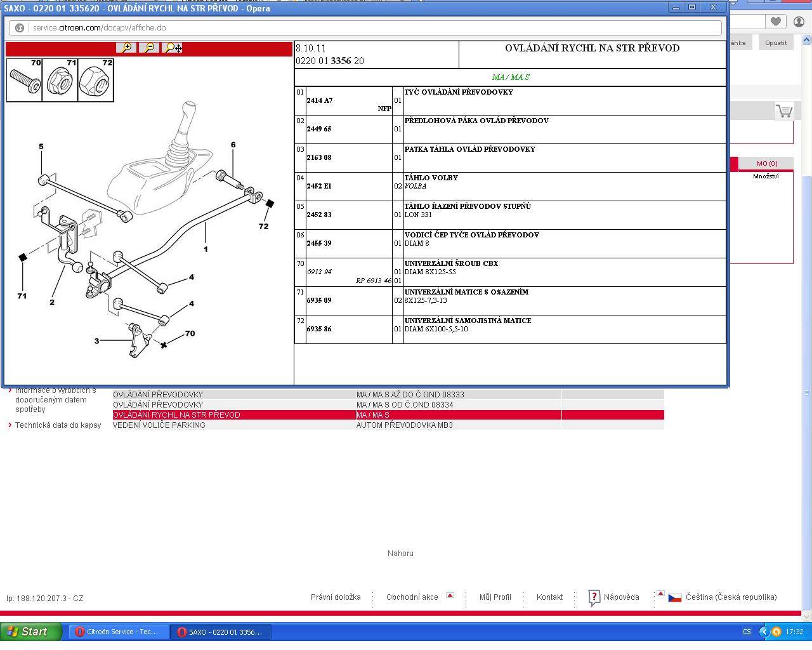
Task: Open Technická data do kapsy sidebar link
Action: pyautogui.click(x=58, y=425)
